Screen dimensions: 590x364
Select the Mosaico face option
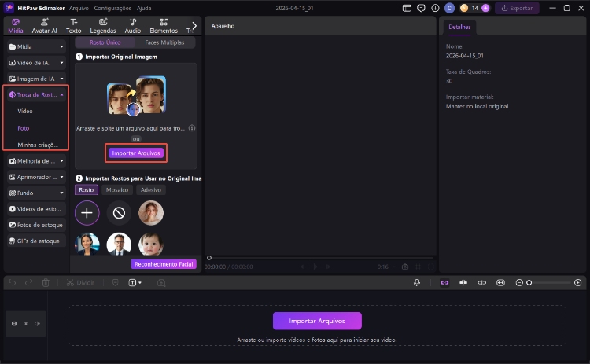pyautogui.click(x=117, y=189)
